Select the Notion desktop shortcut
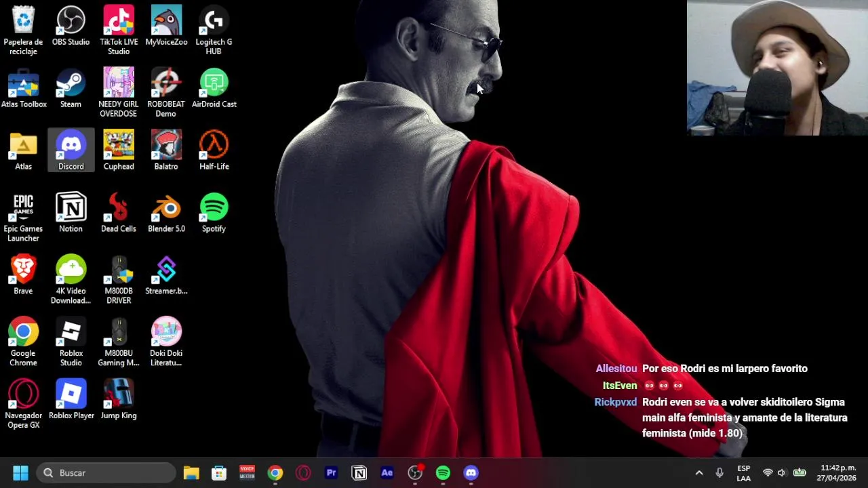The width and height of the screenshot is (868, 488). 71,213
